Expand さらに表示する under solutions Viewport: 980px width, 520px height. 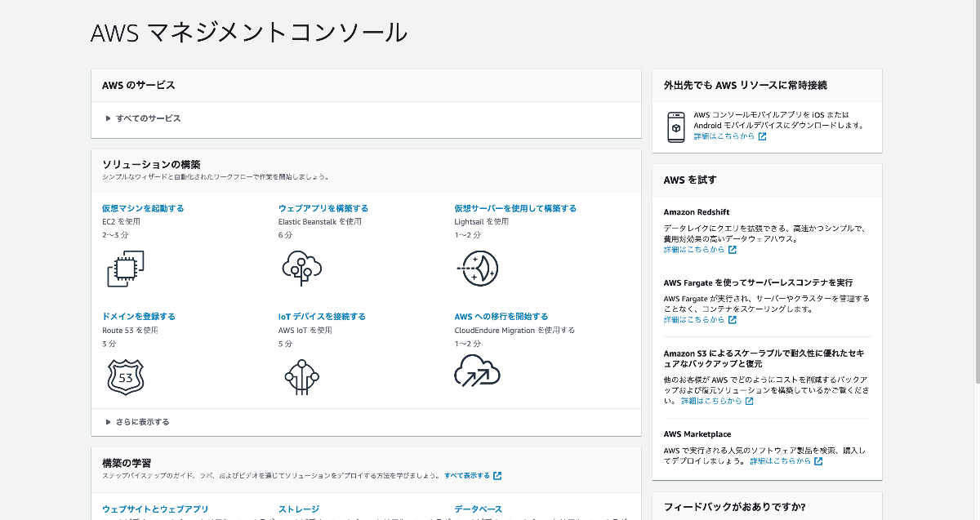(137, 422)
